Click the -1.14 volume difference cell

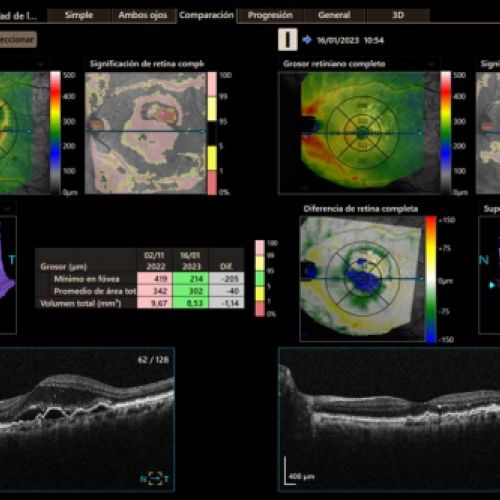[226, 303]
